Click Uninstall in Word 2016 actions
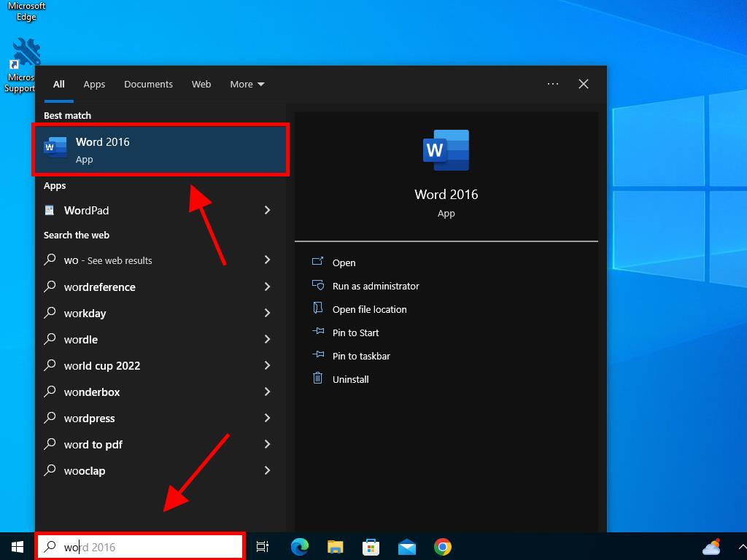 tap(350, 379)
